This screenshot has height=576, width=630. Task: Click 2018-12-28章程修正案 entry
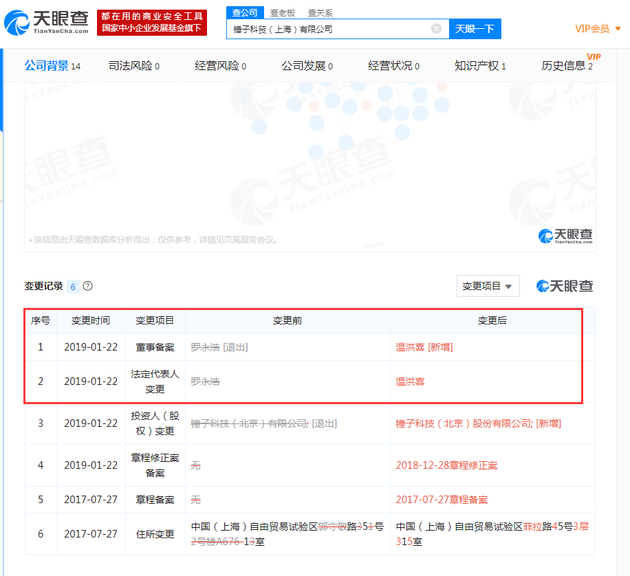coord(446,465)
